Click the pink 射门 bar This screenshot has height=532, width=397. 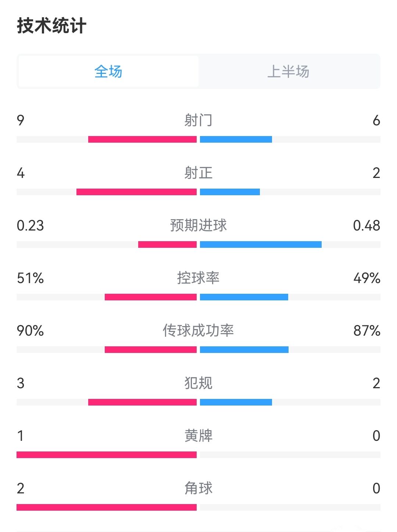pos(142,139)
